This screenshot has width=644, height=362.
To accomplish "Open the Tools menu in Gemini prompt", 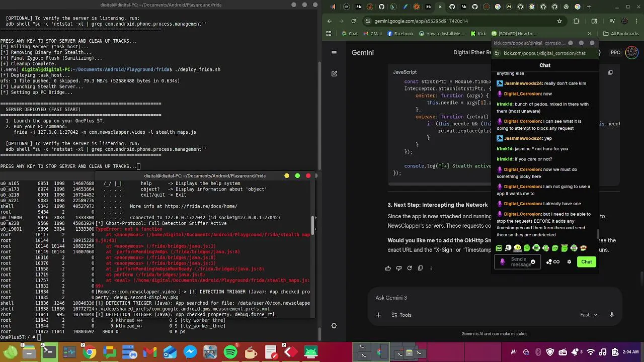I will (401, 315).
